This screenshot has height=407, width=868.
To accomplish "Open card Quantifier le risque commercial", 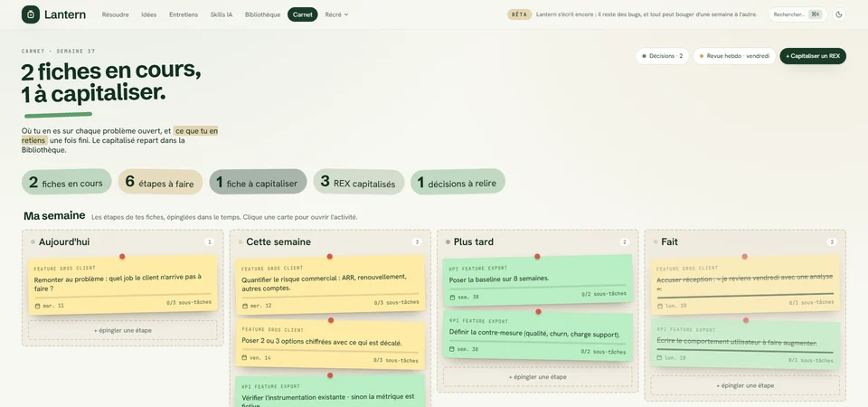I will pyautogui.click(x=330, y=285).
